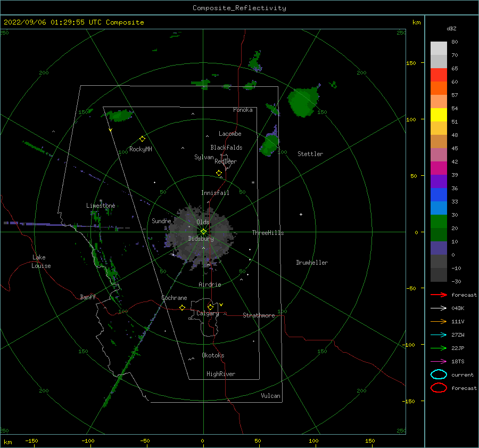This screenshot has width=479, height=448.
Task: Select the Limestone label
Action: pyautogui.click(x=101, y=206)
